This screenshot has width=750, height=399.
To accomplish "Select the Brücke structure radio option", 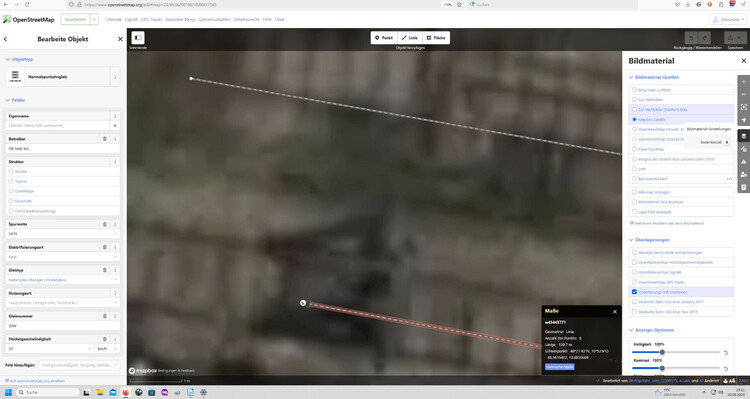I will (11, 171).
